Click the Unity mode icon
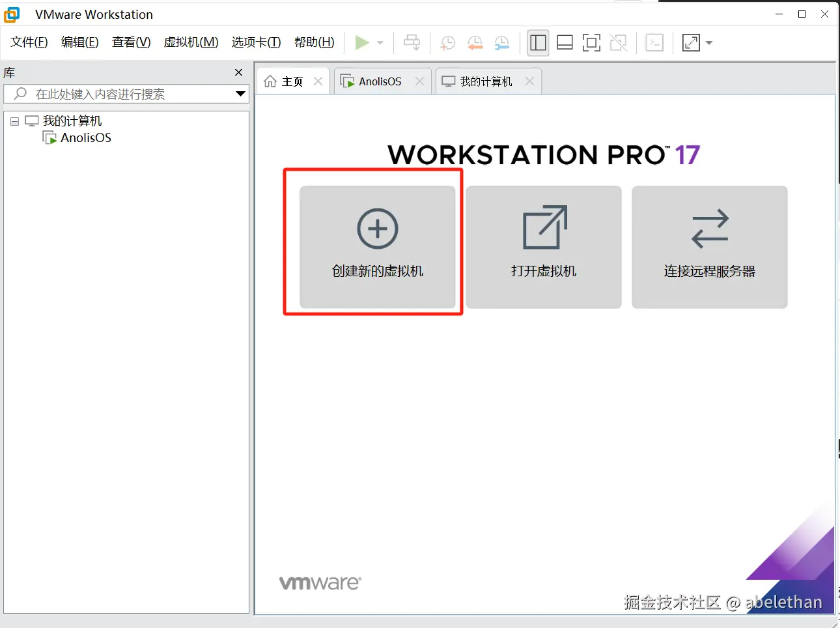Viewport: 840px width, 628px height. 618,43
